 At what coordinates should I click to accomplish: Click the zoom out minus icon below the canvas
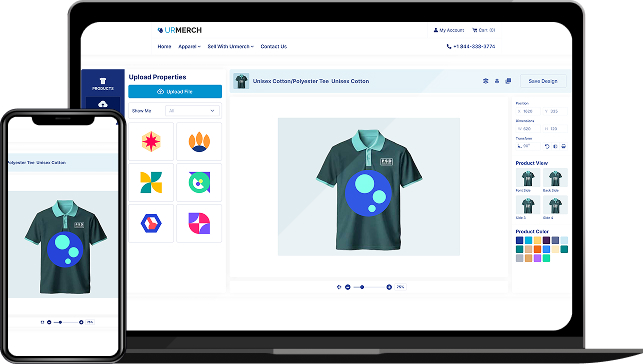348,287
